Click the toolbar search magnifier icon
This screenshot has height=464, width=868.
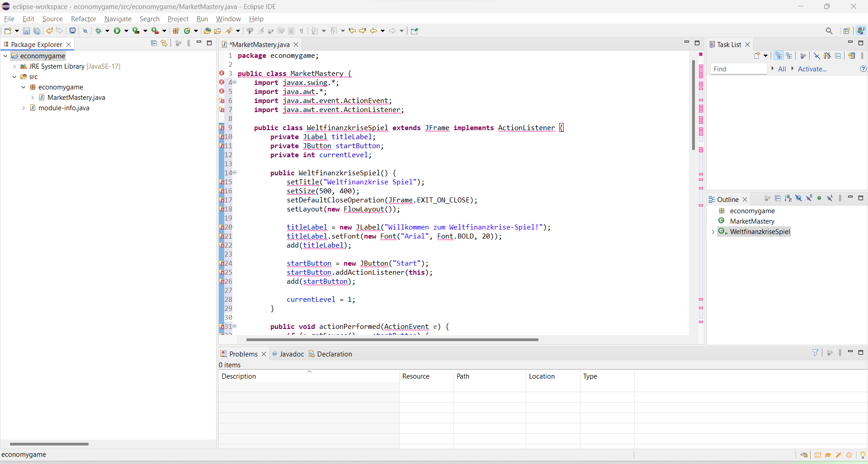[829, 31]
